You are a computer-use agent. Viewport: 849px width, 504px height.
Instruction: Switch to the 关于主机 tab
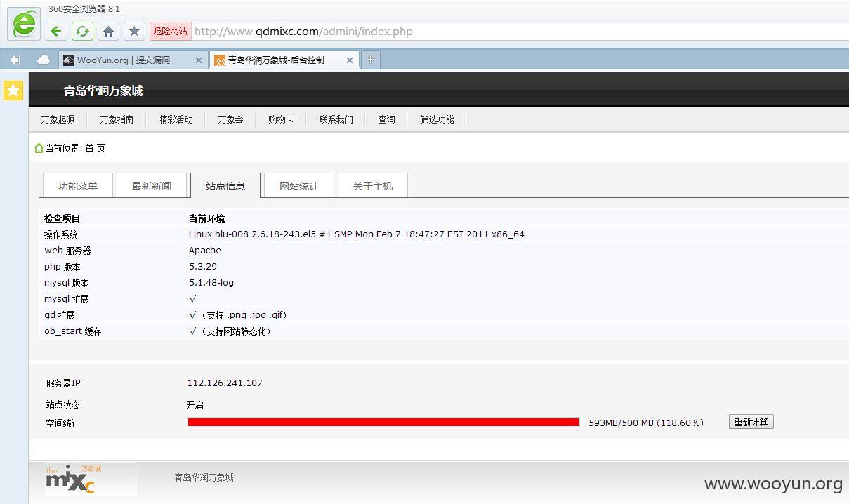[373, 185]
